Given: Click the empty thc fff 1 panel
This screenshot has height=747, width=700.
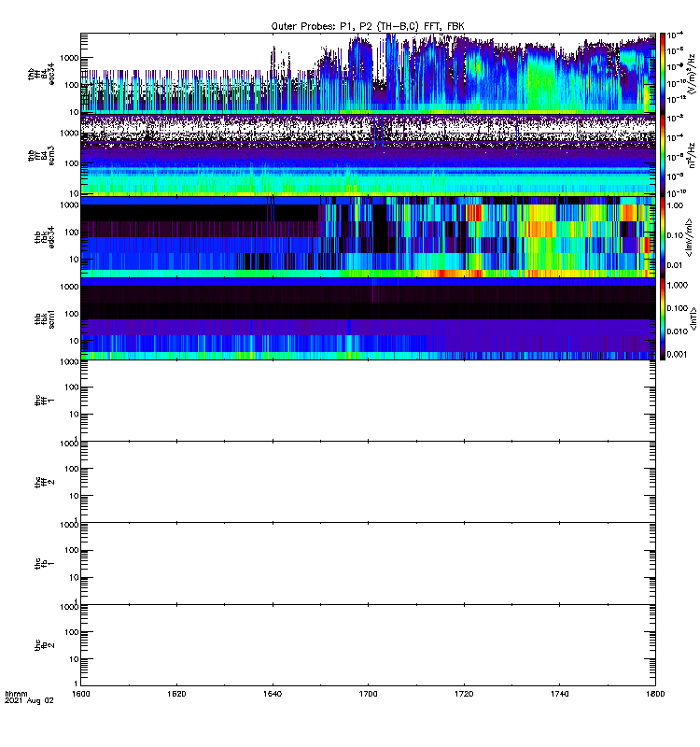Looking at the screenshot, I should (368, 401).
